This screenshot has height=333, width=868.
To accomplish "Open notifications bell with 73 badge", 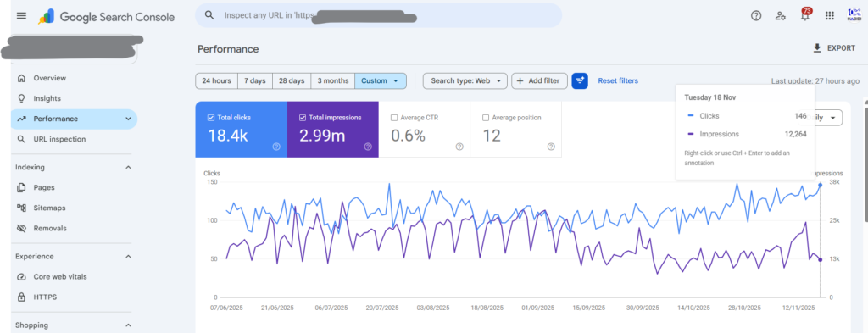I will pyautogui.click(x=805, y=15).
